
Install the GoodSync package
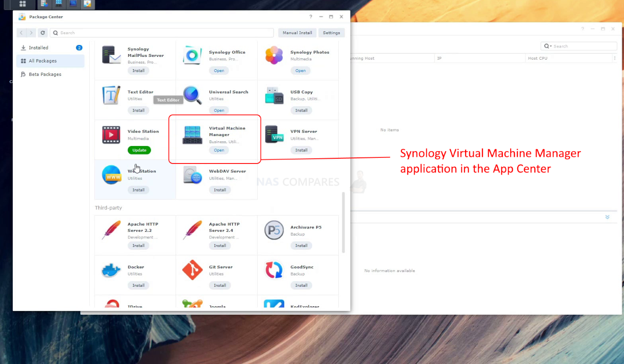click(301, 285)
